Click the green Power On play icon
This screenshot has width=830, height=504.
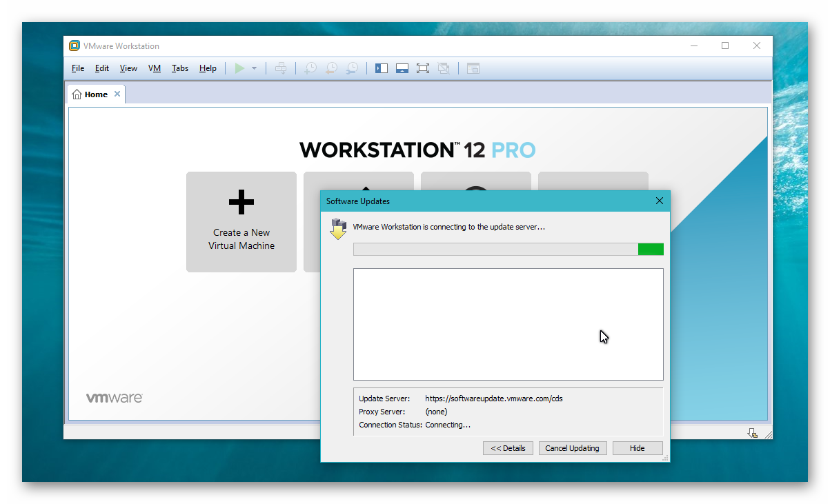pyautogui.click(x=239, y=68)
